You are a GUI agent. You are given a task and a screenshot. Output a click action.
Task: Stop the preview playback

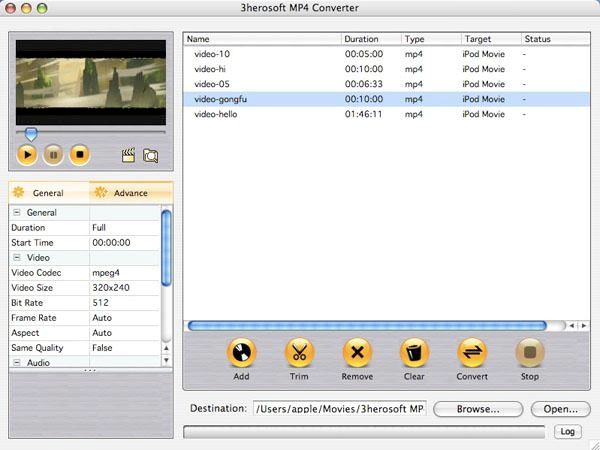click(x=80, y=155)
